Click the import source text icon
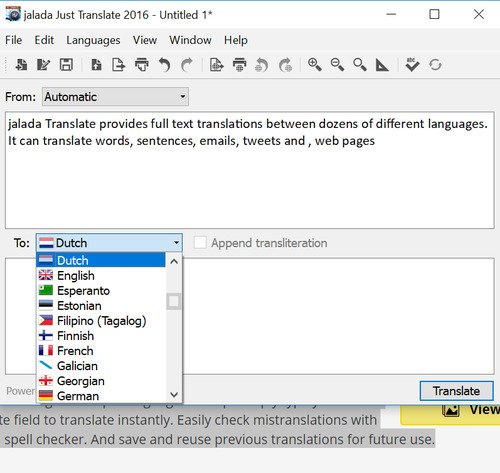The image size is (500, 473). click(97, 65)
